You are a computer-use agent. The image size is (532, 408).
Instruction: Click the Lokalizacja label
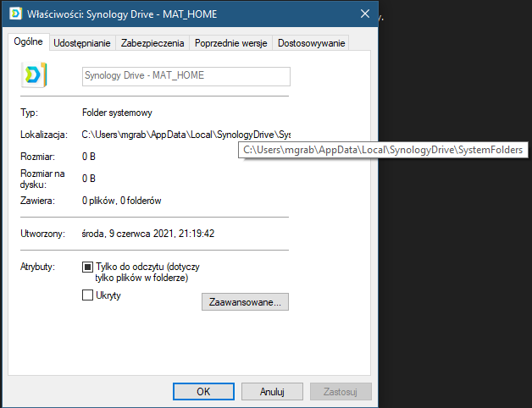click(x=44, y=135)
